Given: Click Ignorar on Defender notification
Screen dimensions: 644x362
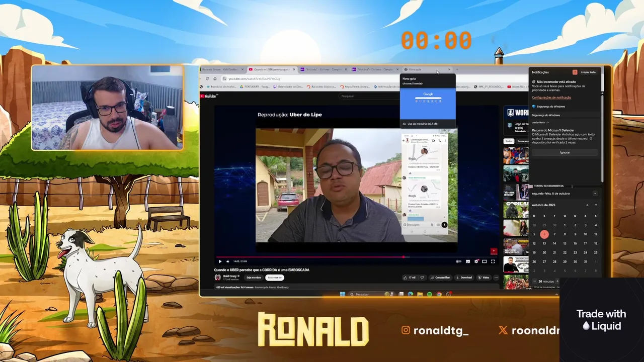Looking at the screenshot, I should [565, 152].
